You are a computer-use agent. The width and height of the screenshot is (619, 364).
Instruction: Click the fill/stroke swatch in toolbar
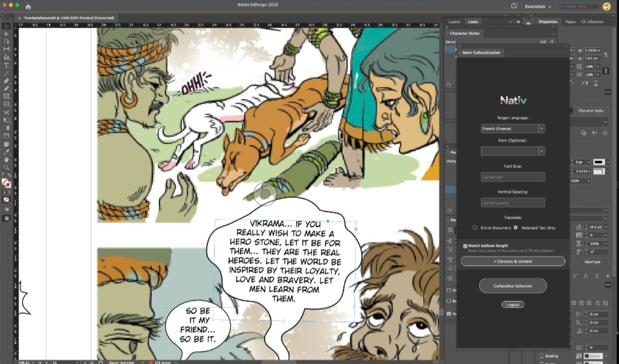coord(6,183)
